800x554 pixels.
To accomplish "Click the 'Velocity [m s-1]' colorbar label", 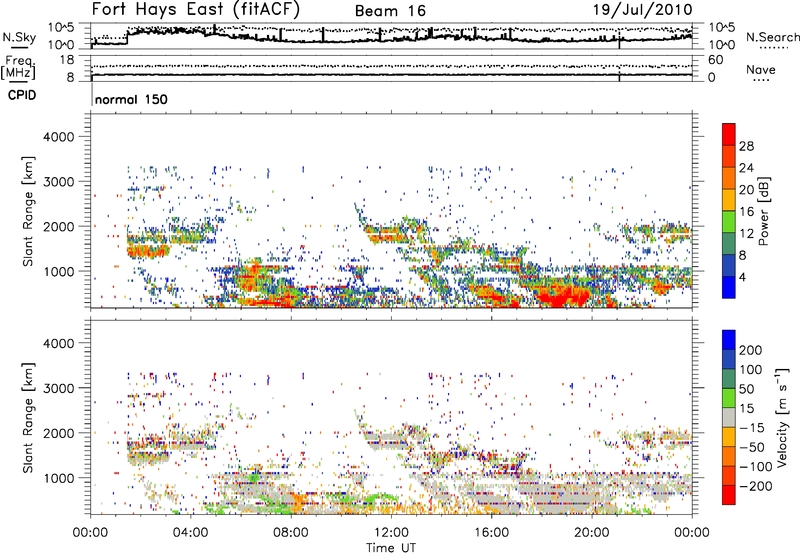I will tap(782, 417).
